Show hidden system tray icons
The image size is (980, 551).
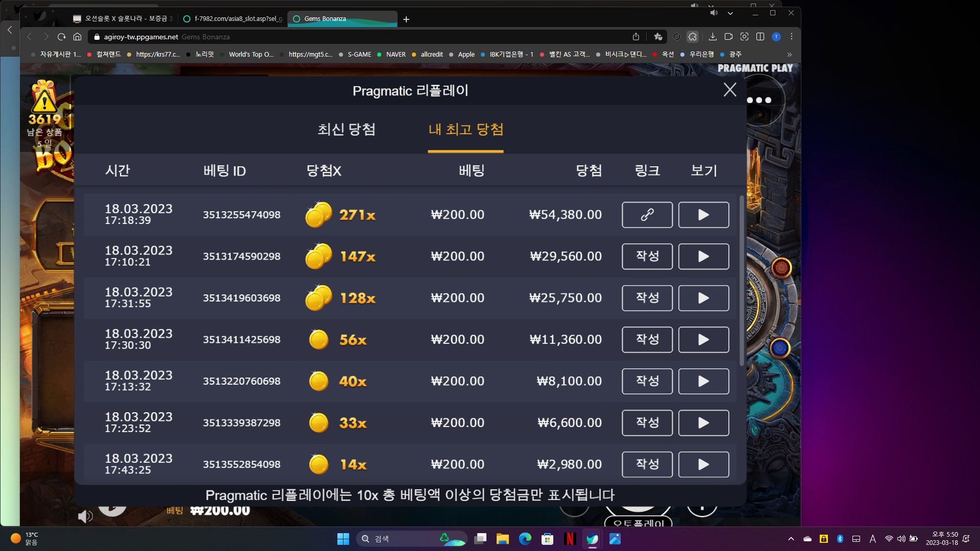pyautogui.click(x=791, y=539)
